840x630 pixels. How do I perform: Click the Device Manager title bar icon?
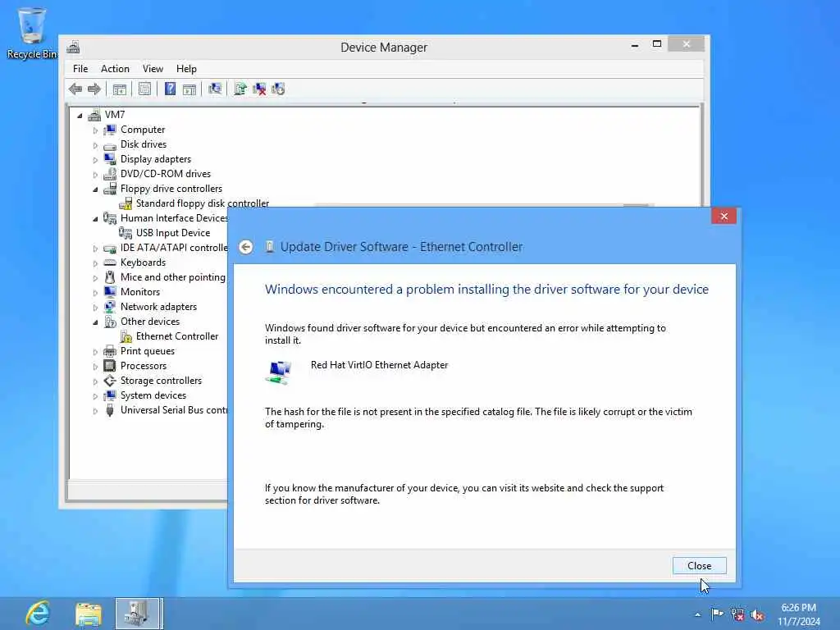pyautogui.click(x=73, y=47)
